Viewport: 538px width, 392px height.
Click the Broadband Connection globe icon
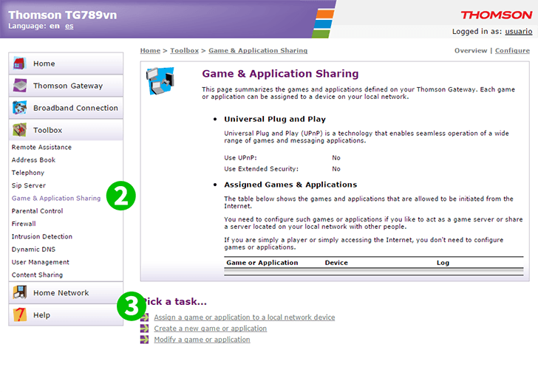(19, 108)
